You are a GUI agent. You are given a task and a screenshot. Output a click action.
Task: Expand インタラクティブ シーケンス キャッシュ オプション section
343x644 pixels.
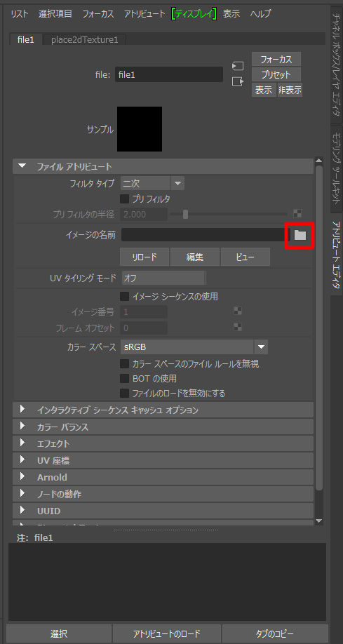[22, 410]
